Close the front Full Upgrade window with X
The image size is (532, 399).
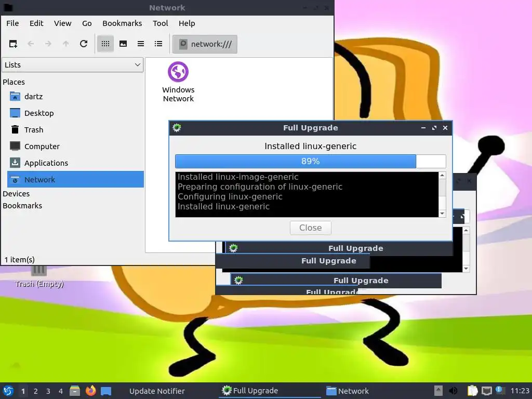click(445, 128)
